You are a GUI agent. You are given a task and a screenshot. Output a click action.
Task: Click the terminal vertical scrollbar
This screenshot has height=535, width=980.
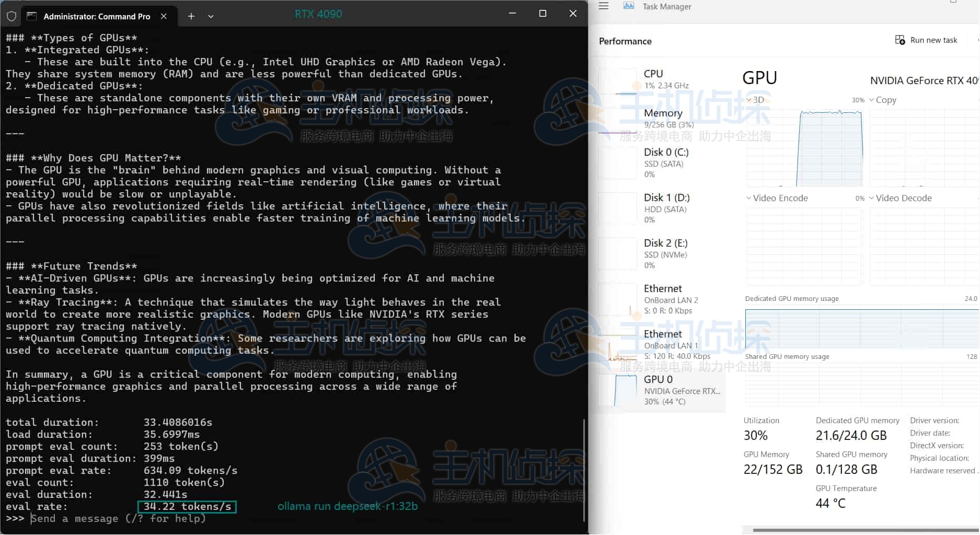tap(584, 469)
